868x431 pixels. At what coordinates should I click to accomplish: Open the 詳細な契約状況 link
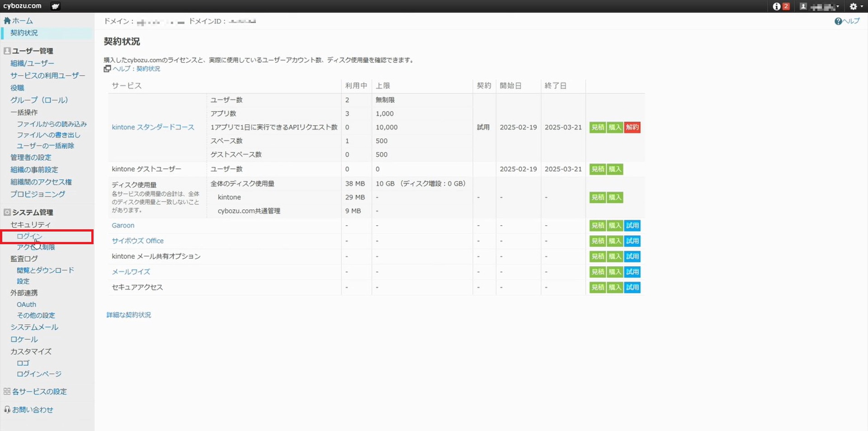[129, 315]
